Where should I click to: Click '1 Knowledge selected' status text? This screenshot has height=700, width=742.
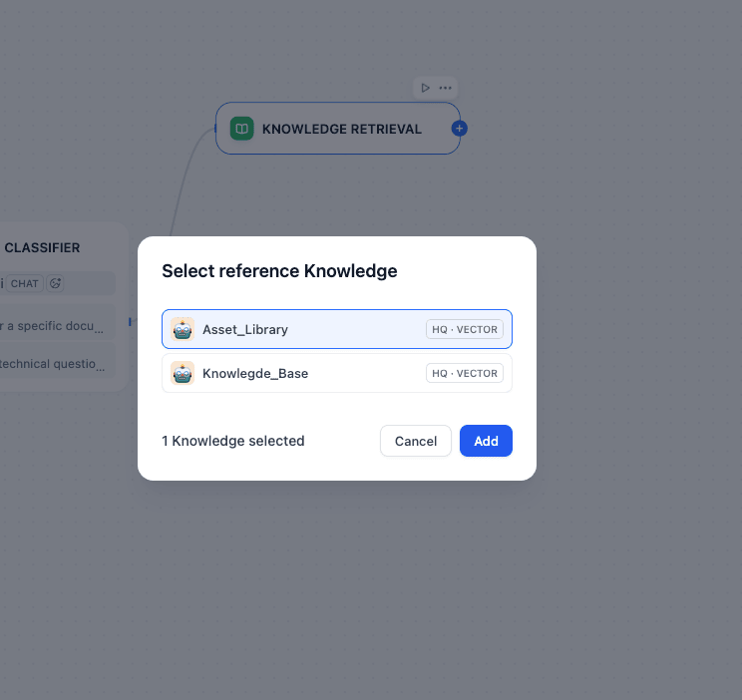pyautogui.click(x=233, y=441)
